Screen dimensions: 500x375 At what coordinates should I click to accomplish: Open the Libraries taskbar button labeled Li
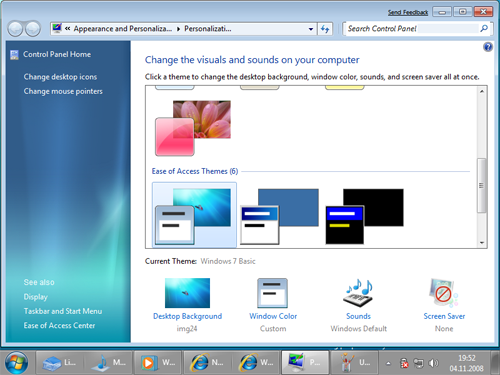tap(60, 362)
